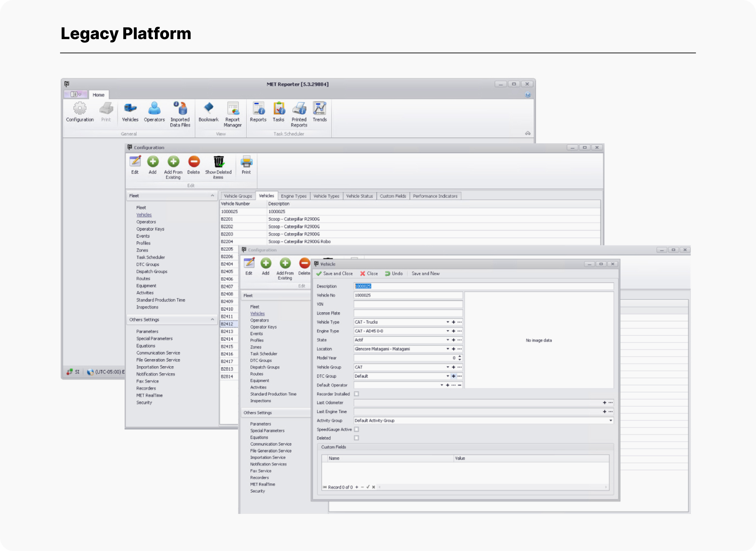Open Imported Data Files tool
756x551 pixels.
180,109
